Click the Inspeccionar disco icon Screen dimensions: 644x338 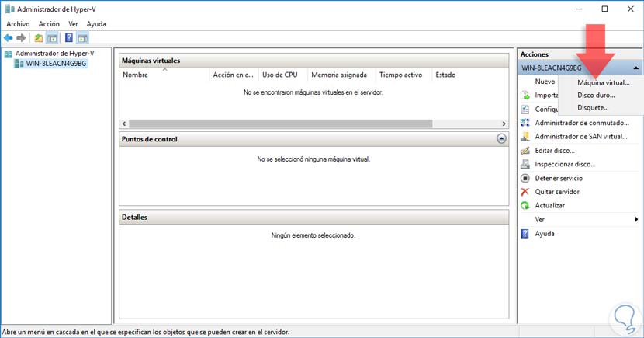(x=525, y=164)
